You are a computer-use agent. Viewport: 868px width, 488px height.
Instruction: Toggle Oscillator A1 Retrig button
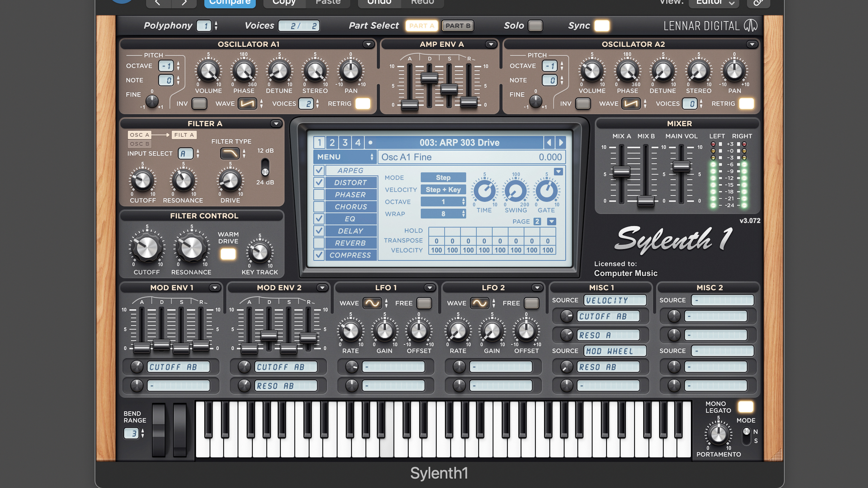pyautogui.click(x=362, y=104)
